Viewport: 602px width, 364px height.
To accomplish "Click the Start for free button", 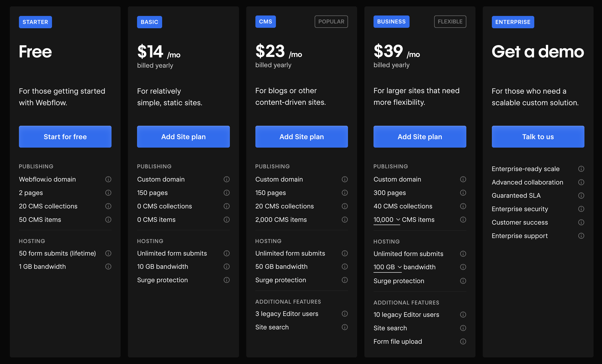I will (65, 137).
